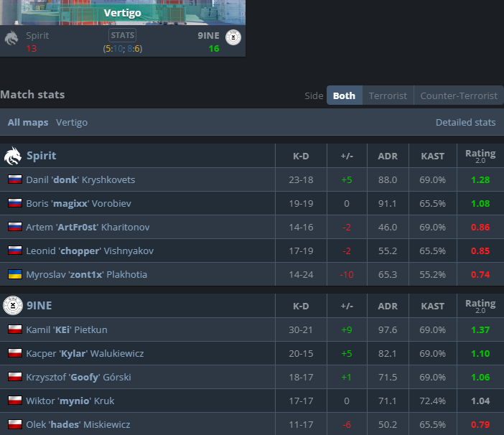Image resolution: width=504 pixels, height=435 pixels.
Task: Click 9INE's score 16
Action: click(214, 49)
